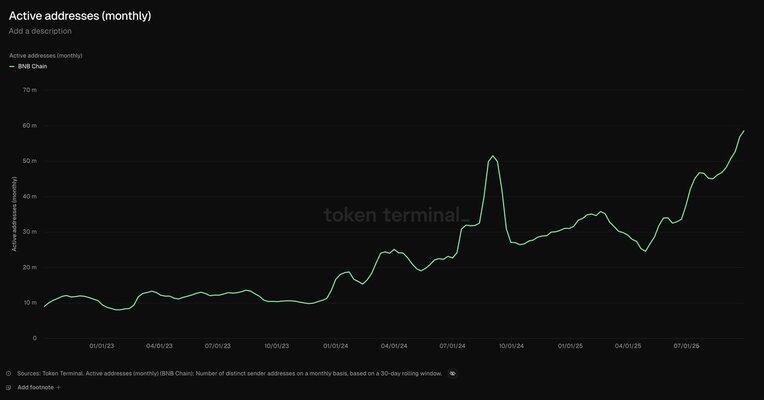Click the BNB Chain green legend line marker
764x400 pixels.
tap(12, 67)
